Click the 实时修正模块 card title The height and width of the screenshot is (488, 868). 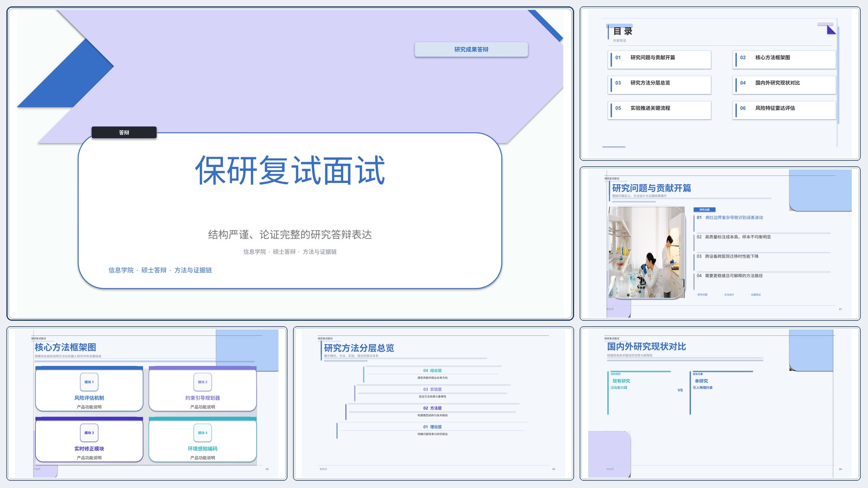coord(89,449)
